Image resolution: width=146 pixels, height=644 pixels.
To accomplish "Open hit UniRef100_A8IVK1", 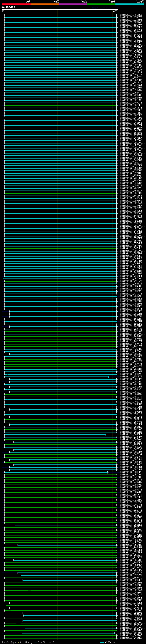I will [x=131, y=15].
